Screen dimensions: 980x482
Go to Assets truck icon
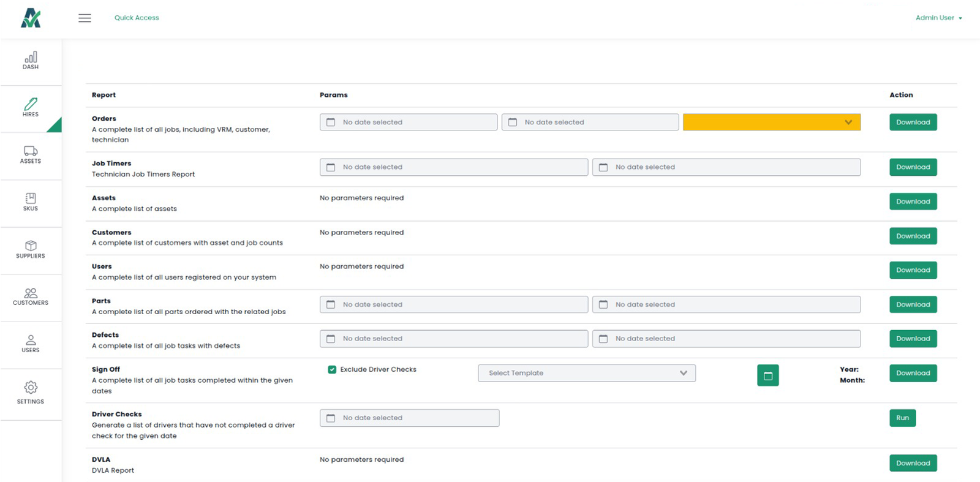tap(31, 155)
